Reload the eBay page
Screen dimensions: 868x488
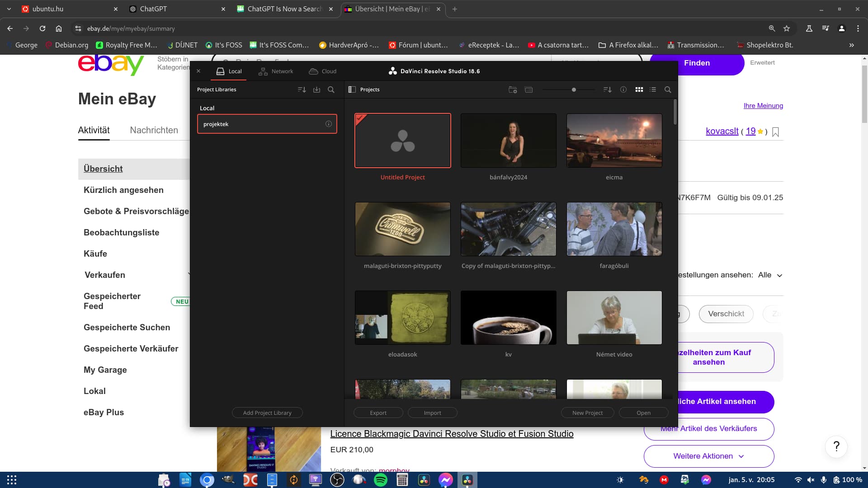42,28
